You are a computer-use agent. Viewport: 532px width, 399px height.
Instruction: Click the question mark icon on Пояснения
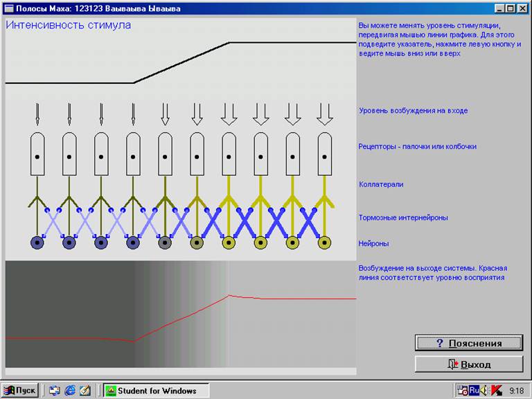point(440,343)
